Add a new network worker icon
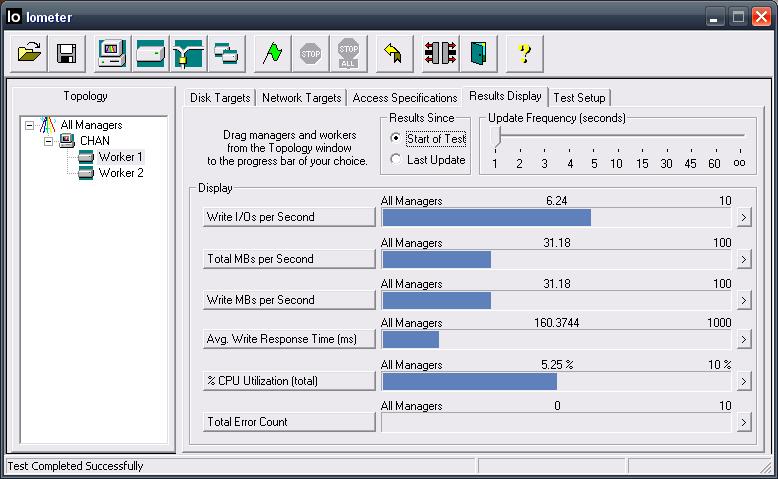This screenshot has width=778, height=479. coord(188,53)
